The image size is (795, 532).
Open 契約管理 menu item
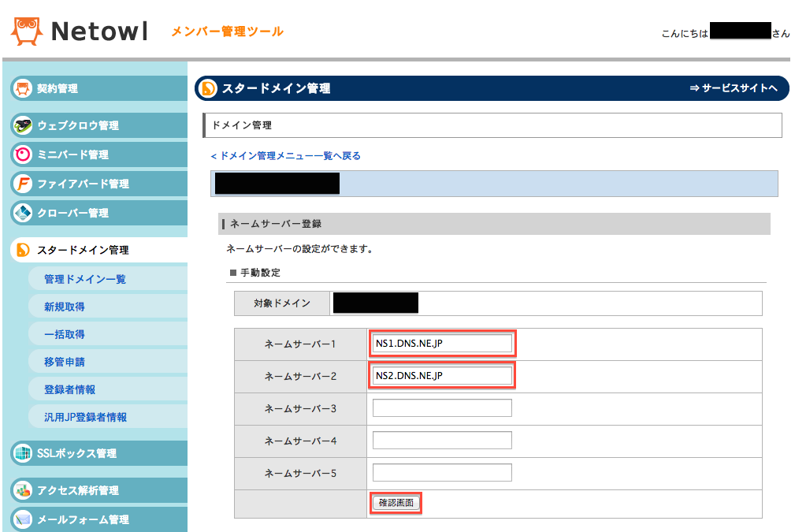[98, 88]
